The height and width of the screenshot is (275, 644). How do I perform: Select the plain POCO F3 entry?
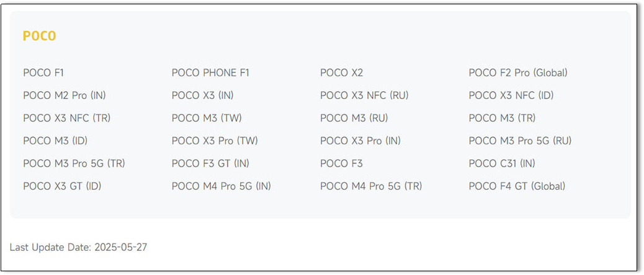(341, 164)
